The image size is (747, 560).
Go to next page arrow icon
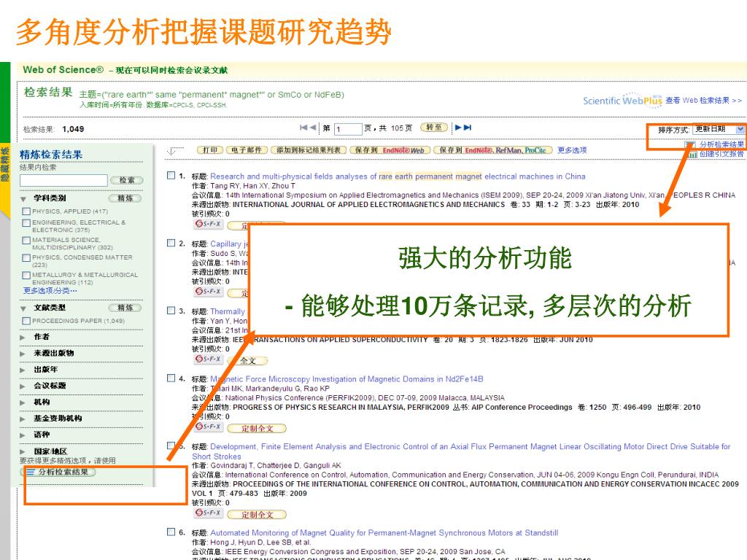tap(458, 128)
